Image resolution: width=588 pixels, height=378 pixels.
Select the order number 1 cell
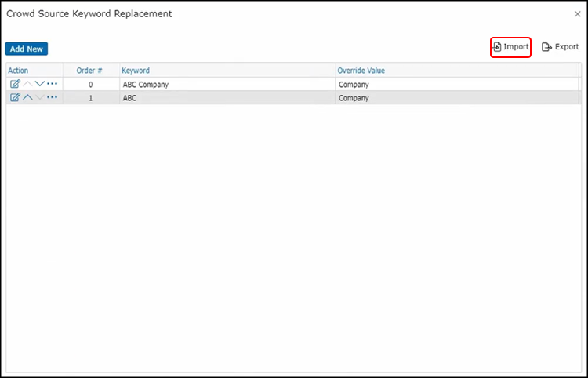(x=90, y=98)
